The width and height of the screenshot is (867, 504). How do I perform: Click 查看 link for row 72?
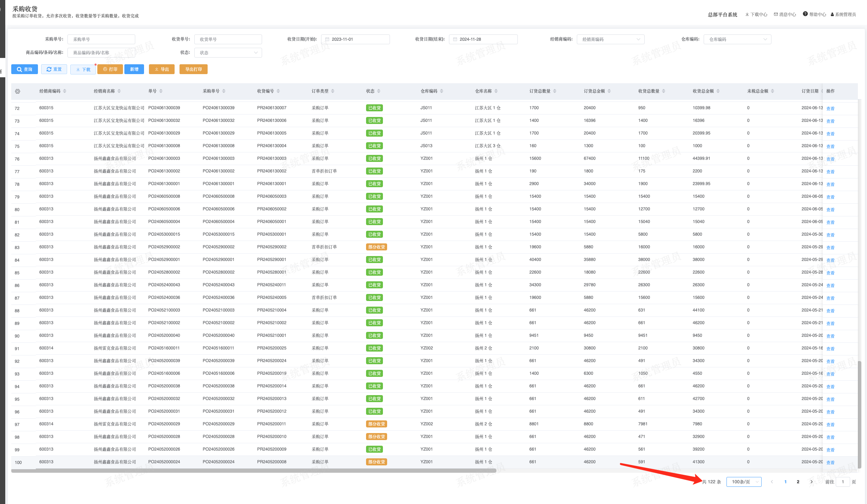point(830,109)
